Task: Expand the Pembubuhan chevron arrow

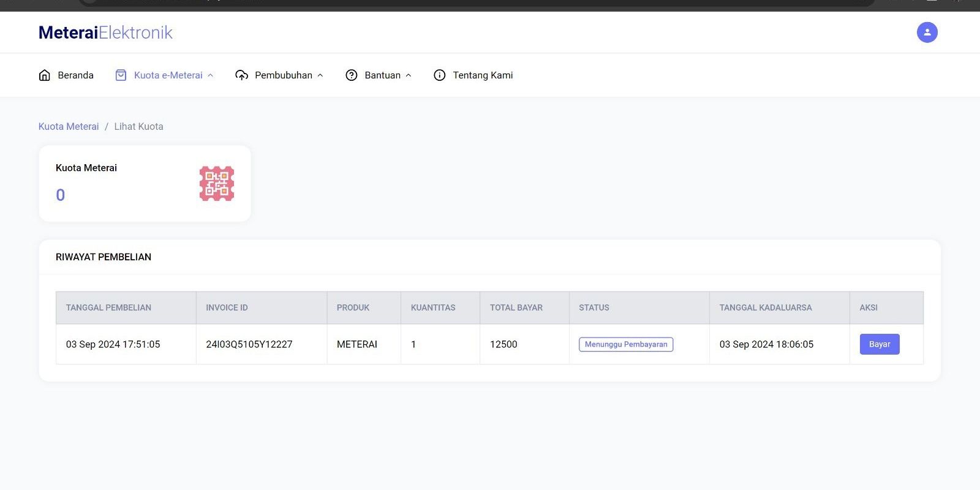Action: point(320,75)
